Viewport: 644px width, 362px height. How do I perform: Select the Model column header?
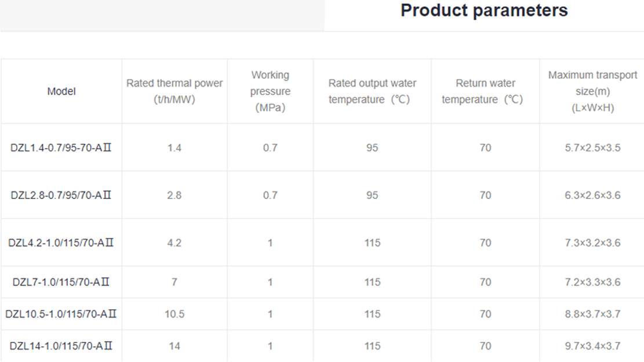(x=61, y=91)
